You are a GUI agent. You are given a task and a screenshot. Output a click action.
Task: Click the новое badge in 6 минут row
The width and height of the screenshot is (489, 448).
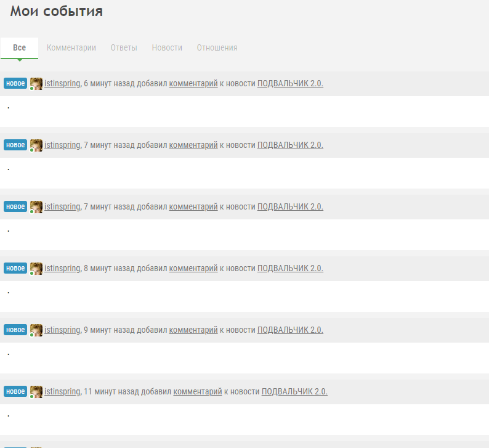[x=15, y=83]
